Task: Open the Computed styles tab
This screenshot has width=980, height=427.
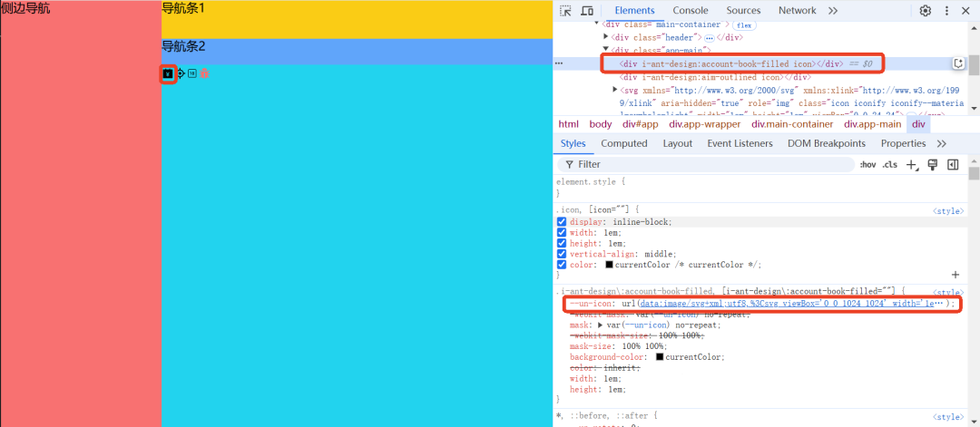Action: tap(623, 143)
